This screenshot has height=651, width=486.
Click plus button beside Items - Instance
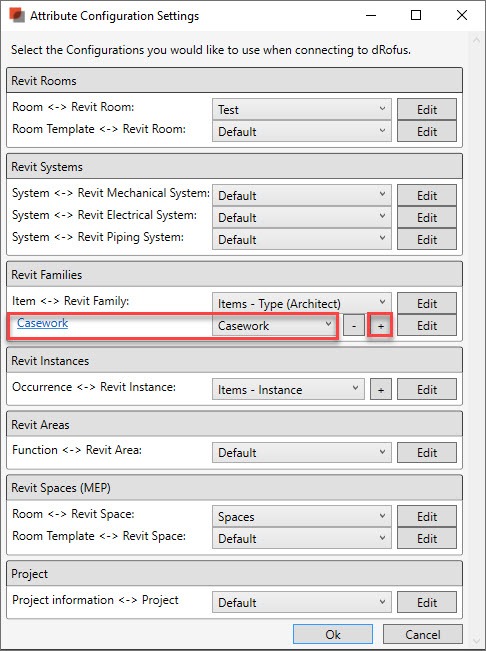point(381,390)
